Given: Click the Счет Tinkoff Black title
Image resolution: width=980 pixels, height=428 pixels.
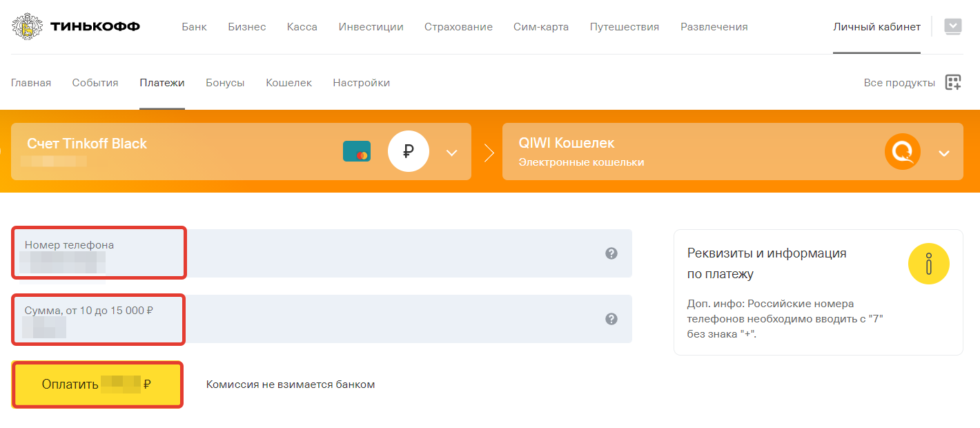Looking at the screenshot, I should click(87, 144).
